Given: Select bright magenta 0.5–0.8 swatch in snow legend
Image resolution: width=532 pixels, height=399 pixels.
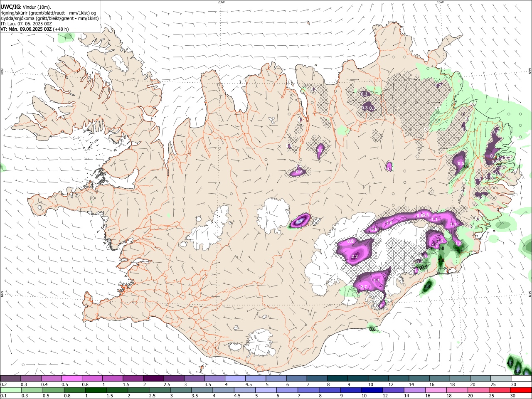Looking at the screenshot, I should (x=72, y=379).
